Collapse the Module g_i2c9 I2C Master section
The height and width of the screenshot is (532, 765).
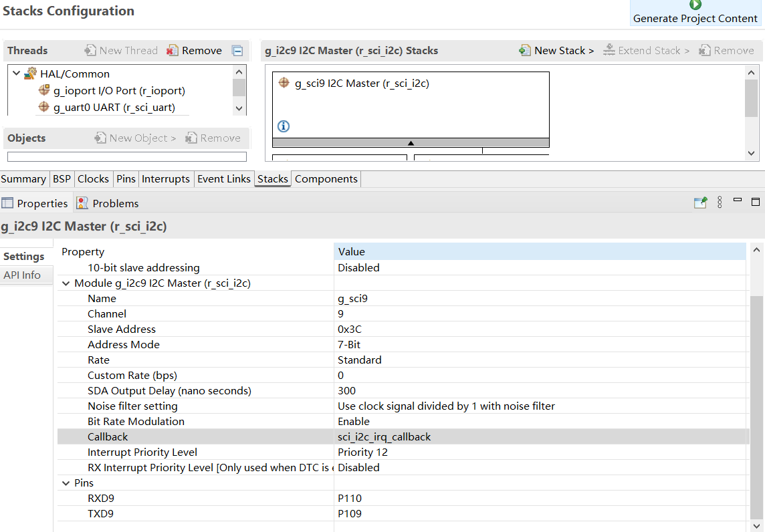pyautogui.click(x=66, y=283)
